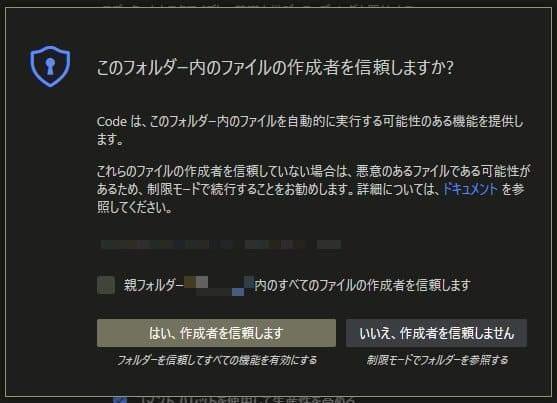The height and width of the screenshot is (403, 557).
Task: Tick the parent folder trust checkbox
Action: point(106,285)
